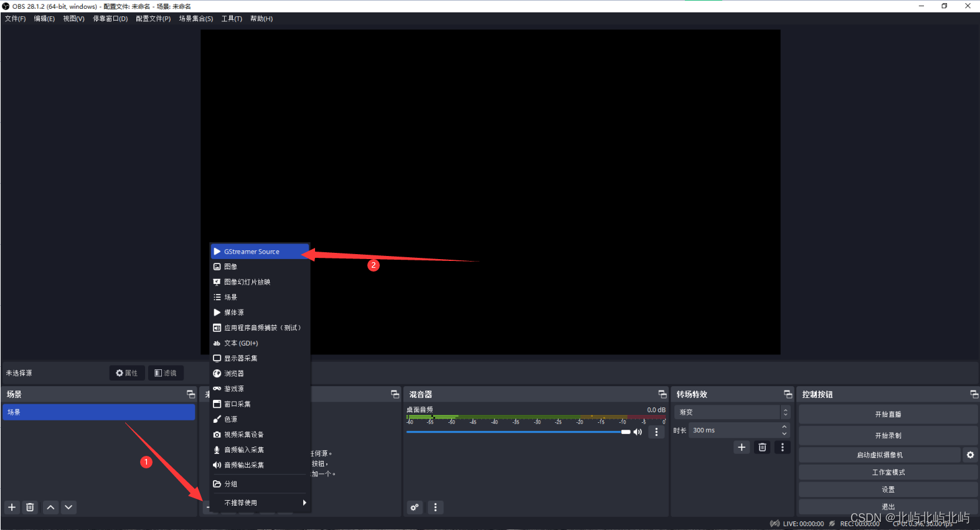Image resolution: width=980 pixels, height=530 pixels.
Task: Select the 场景 item in the scenes list
Action: 99,412
